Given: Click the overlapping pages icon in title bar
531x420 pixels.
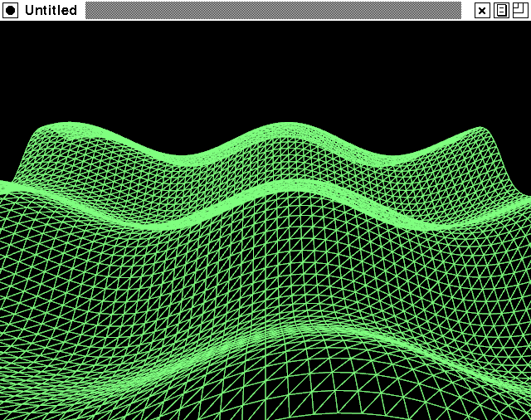Looking at the screenshot, I should [501, 10].
